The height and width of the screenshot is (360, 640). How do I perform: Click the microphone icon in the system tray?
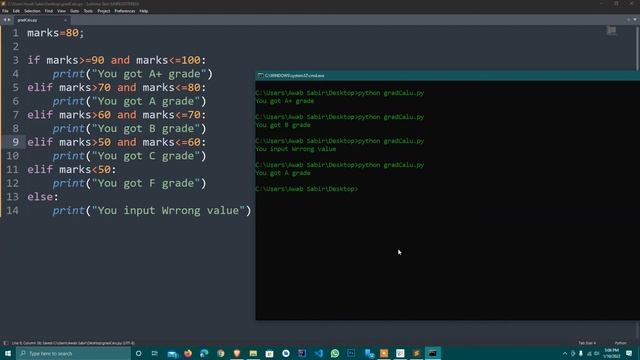[x=581, y=353]
